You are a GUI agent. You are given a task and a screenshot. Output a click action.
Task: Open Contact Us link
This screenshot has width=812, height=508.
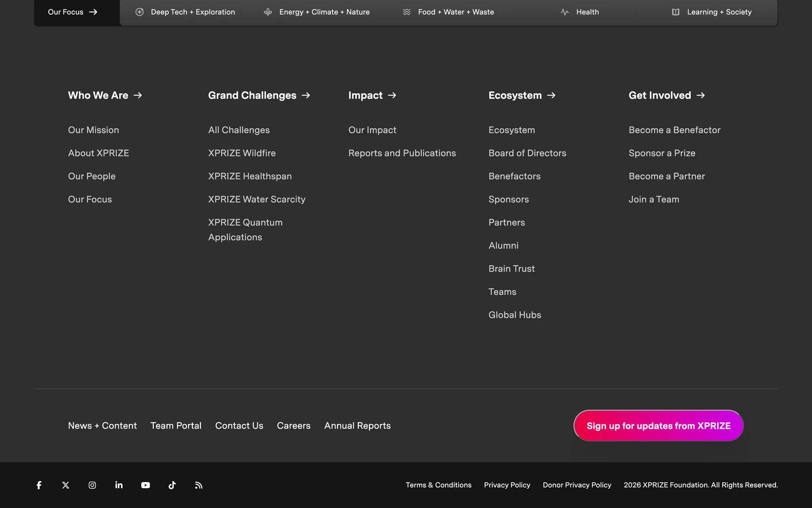pyautogui.click(x=239, y=426)
